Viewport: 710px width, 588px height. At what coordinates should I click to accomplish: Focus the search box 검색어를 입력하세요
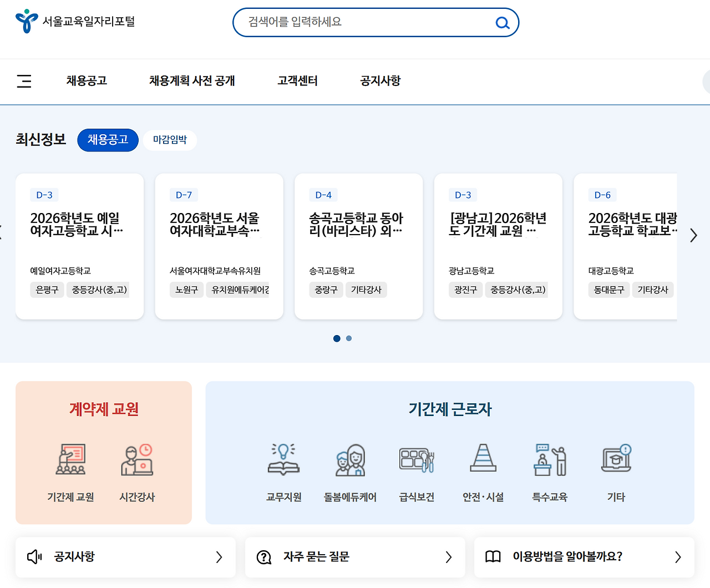376,22
